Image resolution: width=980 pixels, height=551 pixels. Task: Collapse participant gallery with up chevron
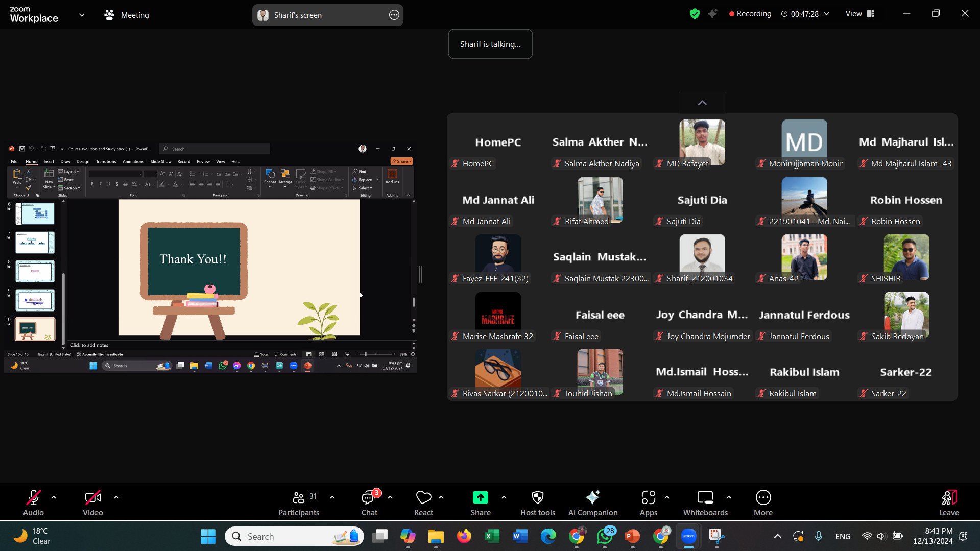pyautogui.click(x=702, y=103)
